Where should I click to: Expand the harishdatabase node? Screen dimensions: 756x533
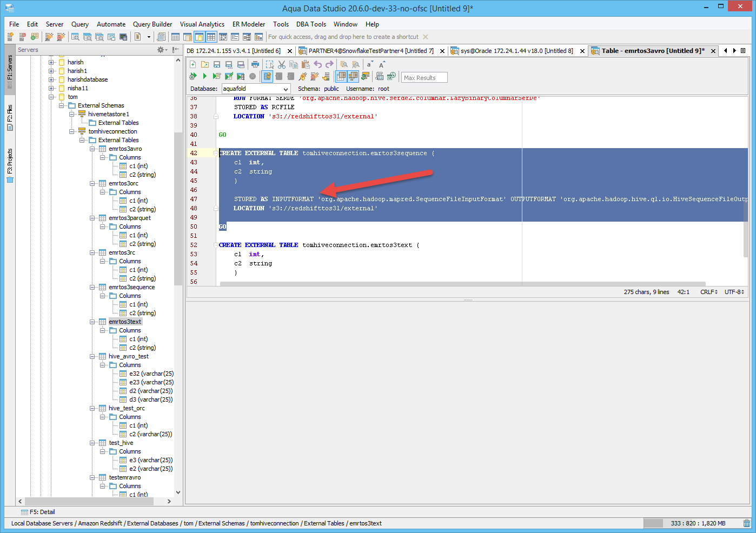pyautogui.click(x=51, y=79)
